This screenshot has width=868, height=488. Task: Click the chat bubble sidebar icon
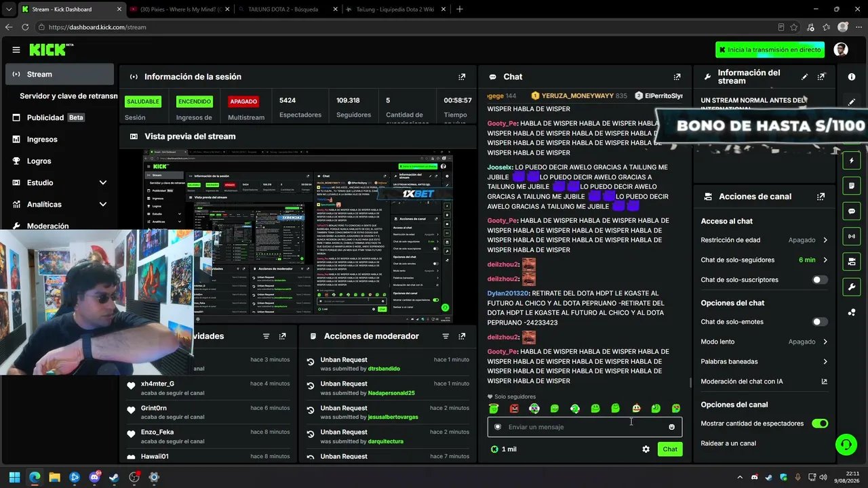(x=852, y=211)
